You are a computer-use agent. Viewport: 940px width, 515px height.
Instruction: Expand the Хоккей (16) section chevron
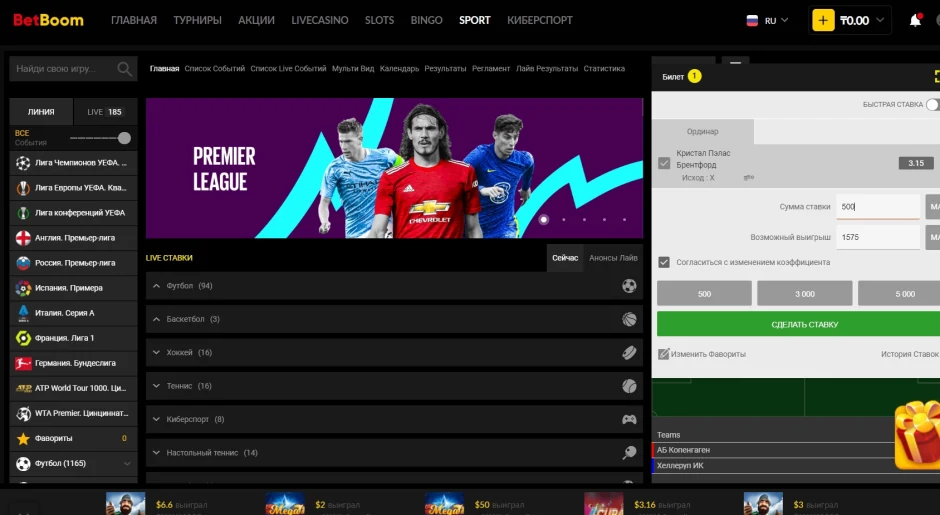pyautogui.click(x=156, y=353)
